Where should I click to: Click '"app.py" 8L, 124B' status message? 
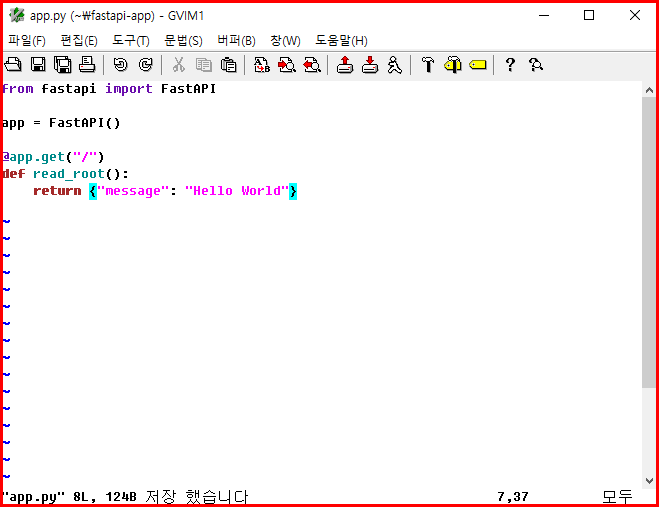(x=69, y=496)
